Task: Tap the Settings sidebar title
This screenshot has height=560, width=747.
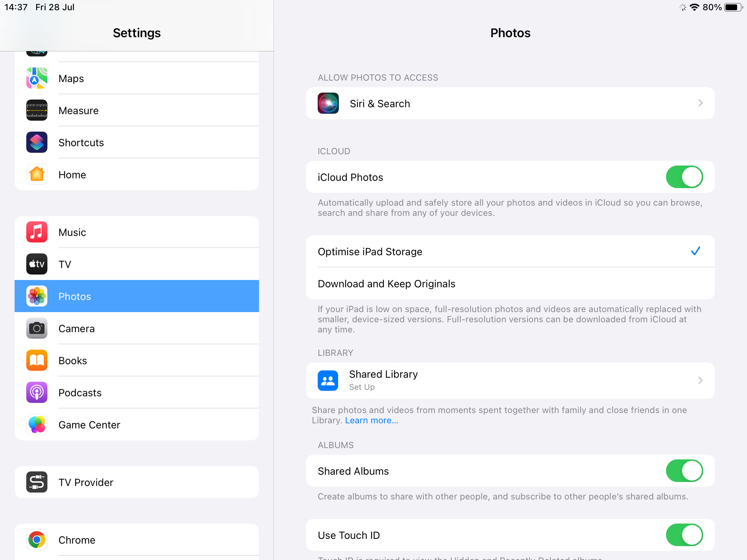Action: tap(137, 33)
